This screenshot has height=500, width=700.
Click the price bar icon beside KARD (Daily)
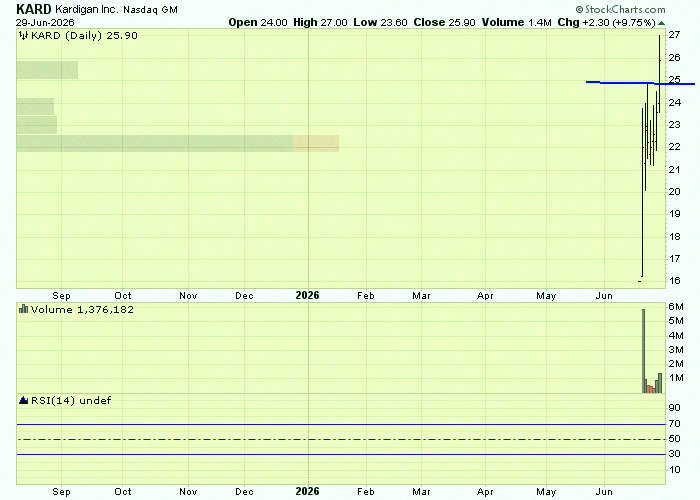pyautogui.click(x=24, y=36)
